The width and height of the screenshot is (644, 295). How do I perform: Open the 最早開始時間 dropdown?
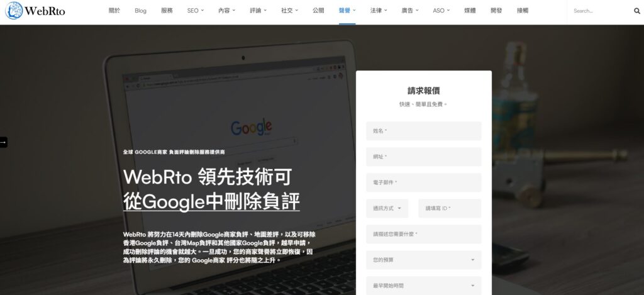tap(423, 286)
